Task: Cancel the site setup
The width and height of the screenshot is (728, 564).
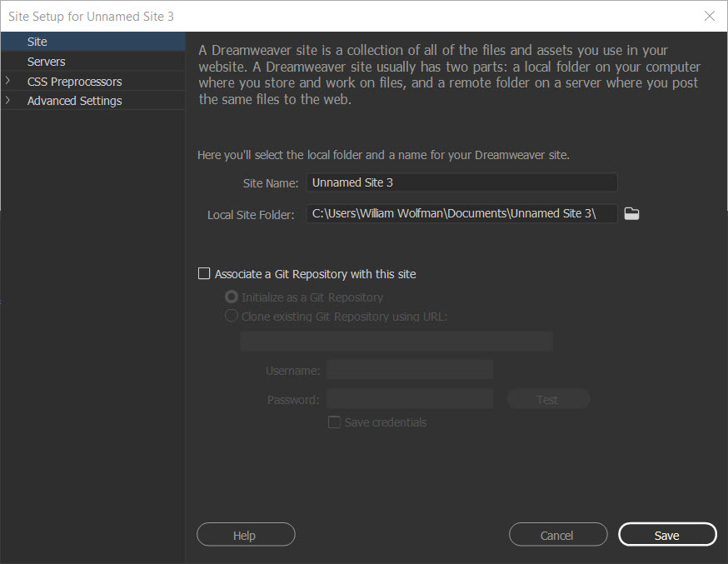Action: point(558,535)
